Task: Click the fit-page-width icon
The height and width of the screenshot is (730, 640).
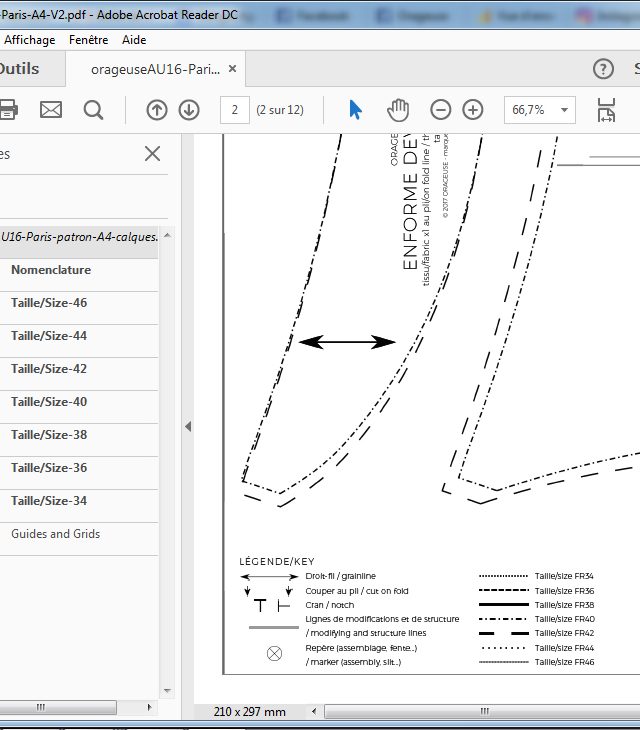Action: pos(606,110)
